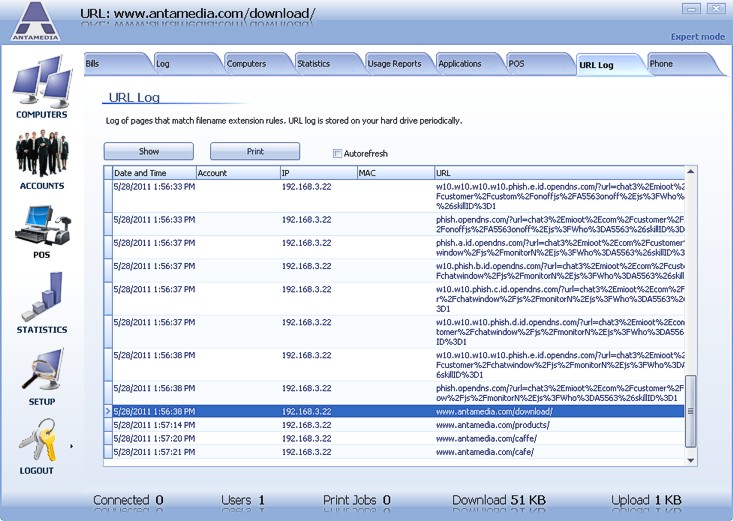Click the Logout keys icon
The width and height of the screenshot is (733, 521).
[37, 440]
